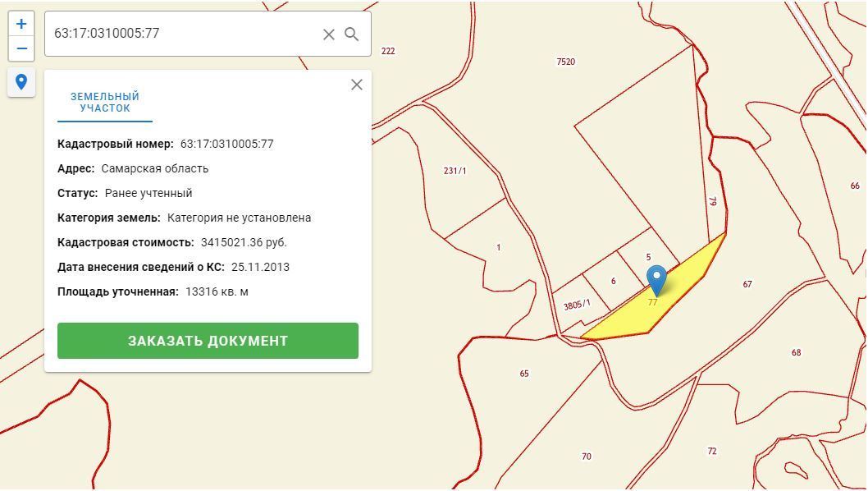The height and width of the screenshot is (491, 868).
Task: Select parcel 231/1 on the map
Action: 455,171
